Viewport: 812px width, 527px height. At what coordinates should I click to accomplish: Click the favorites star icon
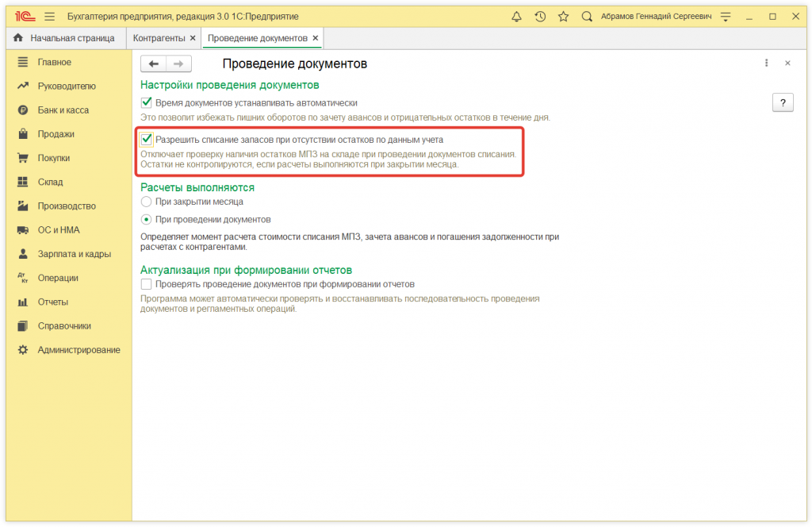[563, 17]
